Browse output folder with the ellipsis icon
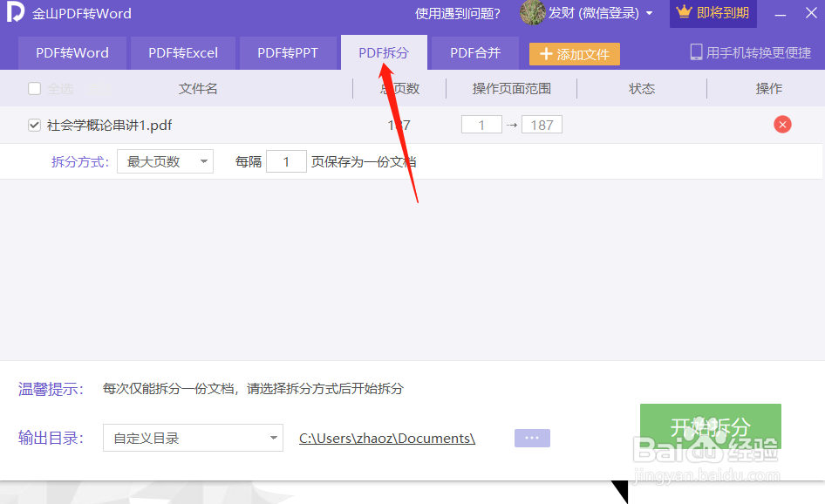 [532, 438]
